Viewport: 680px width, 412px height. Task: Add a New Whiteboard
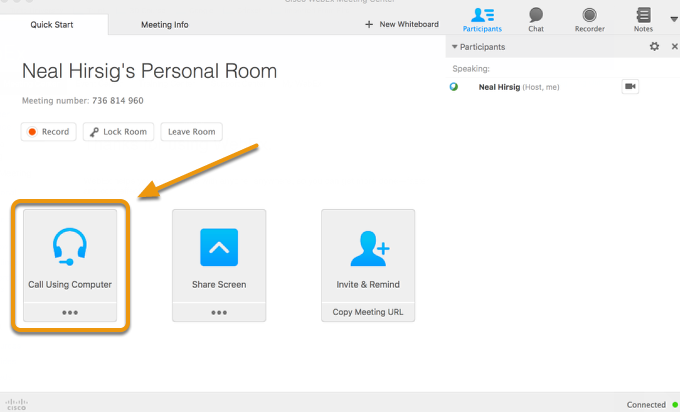coord(402,24)
